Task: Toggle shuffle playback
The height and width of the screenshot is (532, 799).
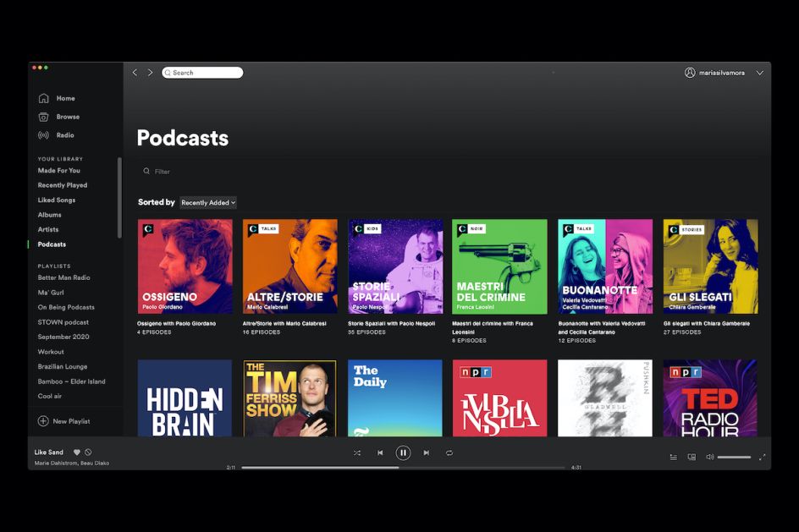Action: pyautogui.click(x=356, y=452)
